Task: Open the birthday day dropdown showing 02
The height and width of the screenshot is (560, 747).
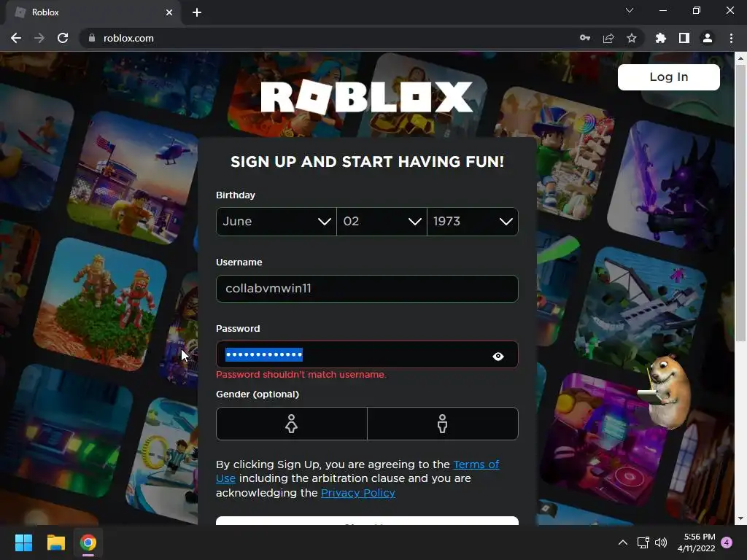Action: coord(382,222)
